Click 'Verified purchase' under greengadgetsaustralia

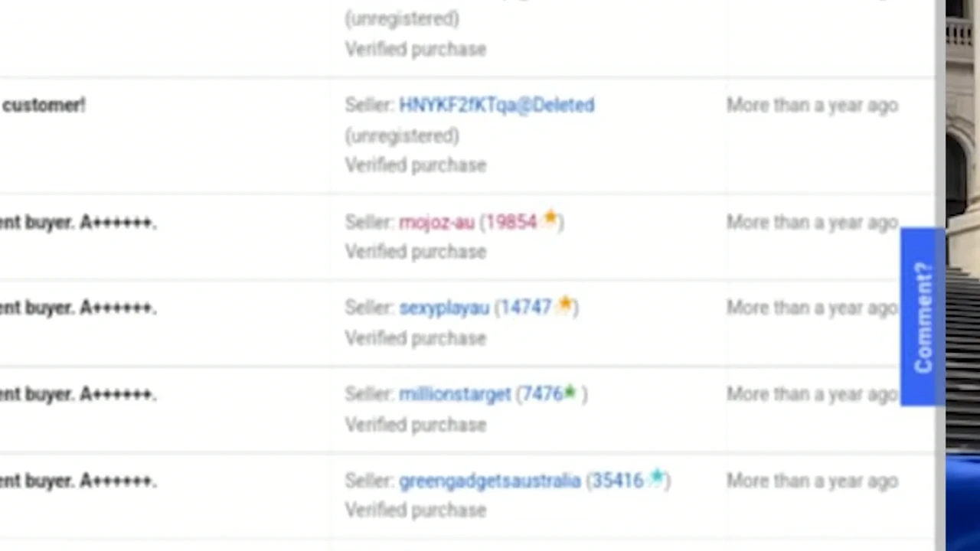415,510
